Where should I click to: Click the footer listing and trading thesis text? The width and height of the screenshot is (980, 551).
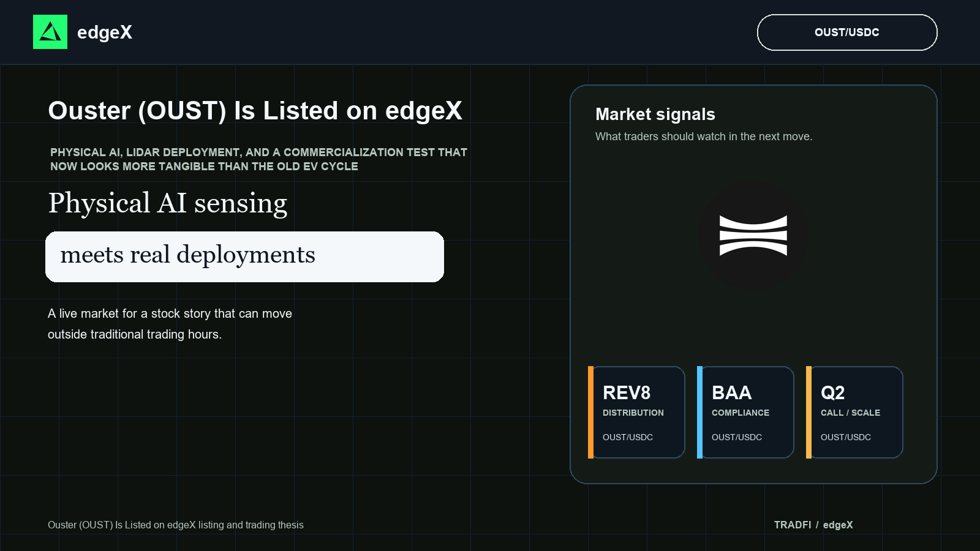176,525
